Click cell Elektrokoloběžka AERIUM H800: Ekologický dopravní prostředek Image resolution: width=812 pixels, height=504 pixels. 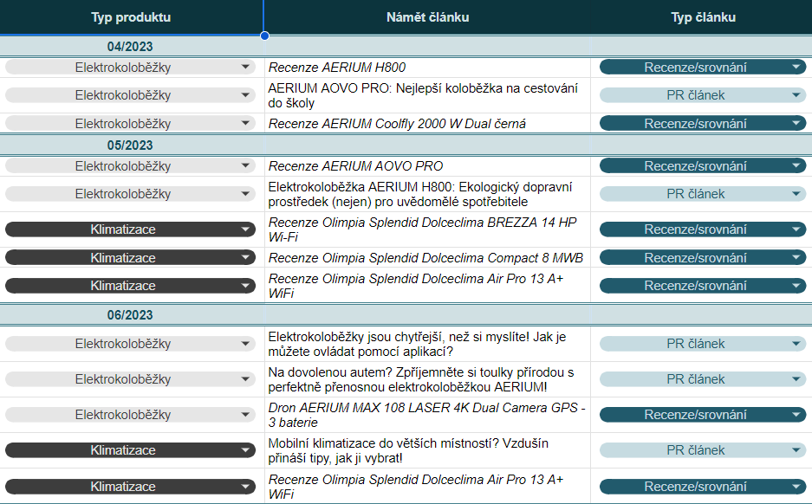(428, 194)
